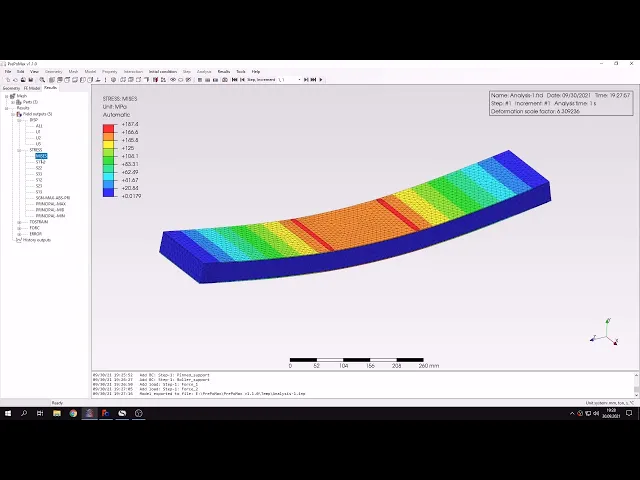Image resolution: width=640 pixels, height=480 pixels.
Task: Click the red Section view icon
Action: (155, 80)
